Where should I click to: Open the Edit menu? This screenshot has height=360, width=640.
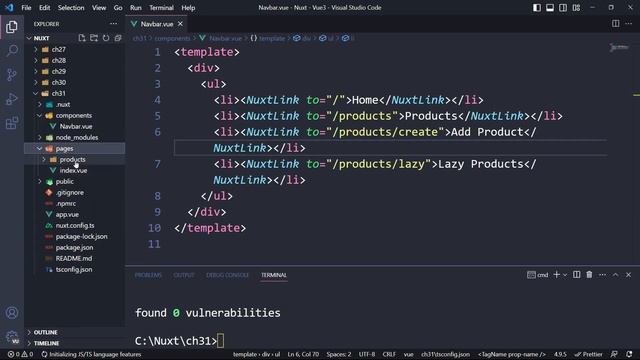(44, 7)
